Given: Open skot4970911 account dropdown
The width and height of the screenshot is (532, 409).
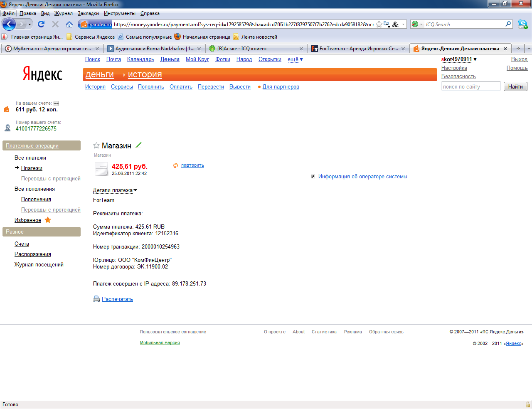Looking at the screenshot, I should click(x=459, y=59).
